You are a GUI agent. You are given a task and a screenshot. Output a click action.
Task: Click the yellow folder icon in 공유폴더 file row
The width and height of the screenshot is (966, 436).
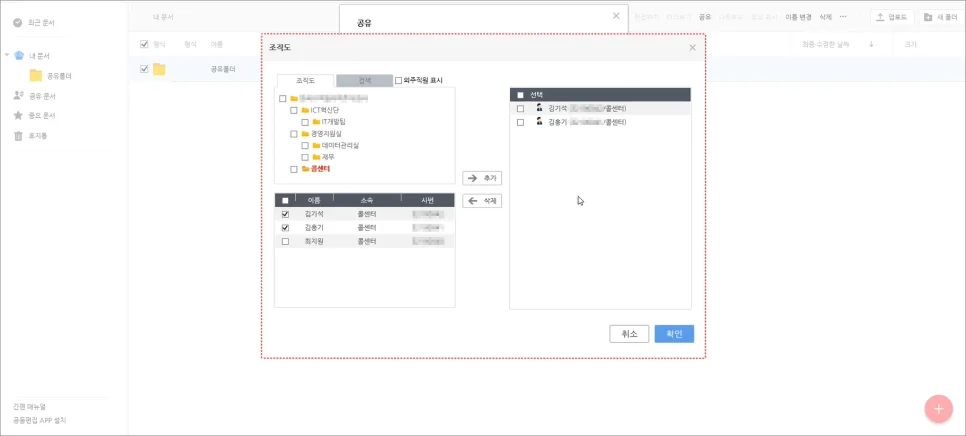point(159,69)
